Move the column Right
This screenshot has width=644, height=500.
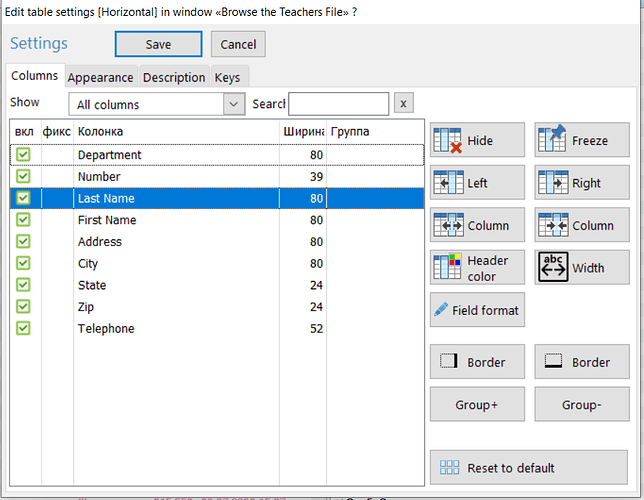pos(582,182)
